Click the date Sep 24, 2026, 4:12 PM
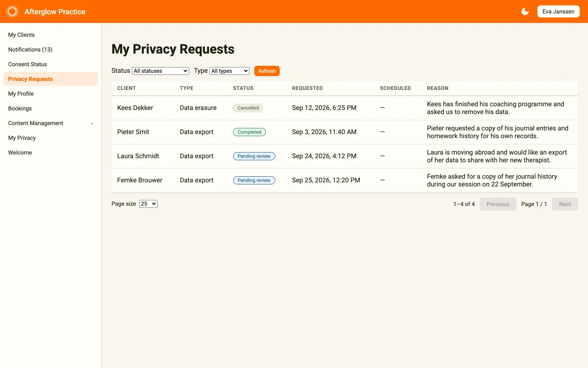This screenshot has height=368, width=588. pyautogui.click(x=324, y=156)
